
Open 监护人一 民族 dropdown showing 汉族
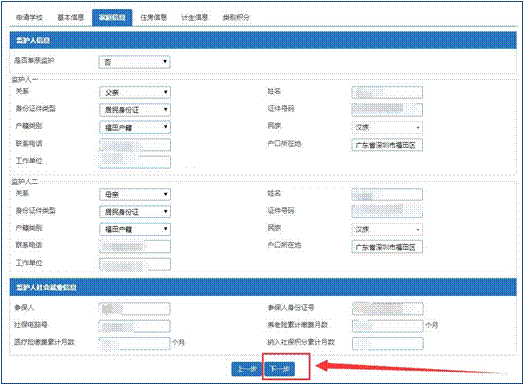point(387,127)
